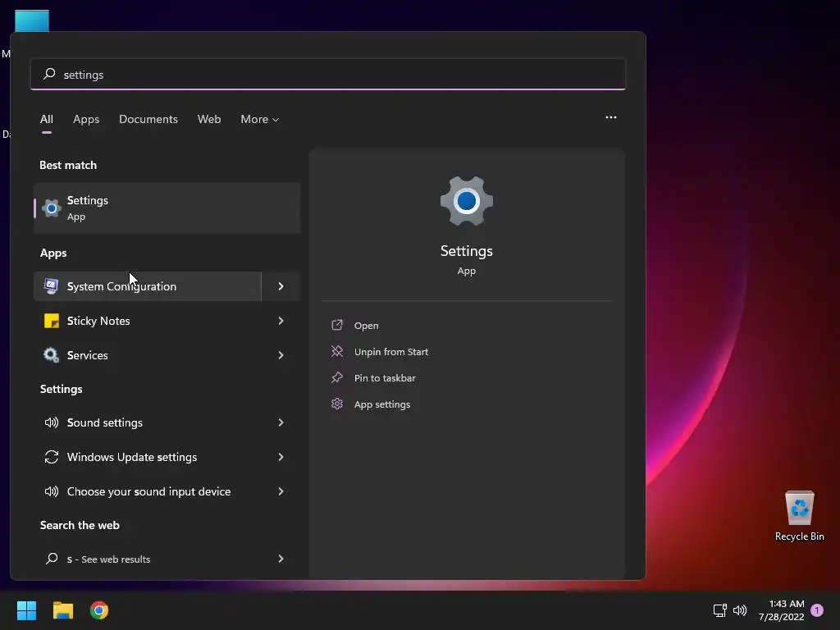Click Unpin from Start option
The height and width of the screenshot is (630, 840).
pyautogui.click(x=391, y=351)
